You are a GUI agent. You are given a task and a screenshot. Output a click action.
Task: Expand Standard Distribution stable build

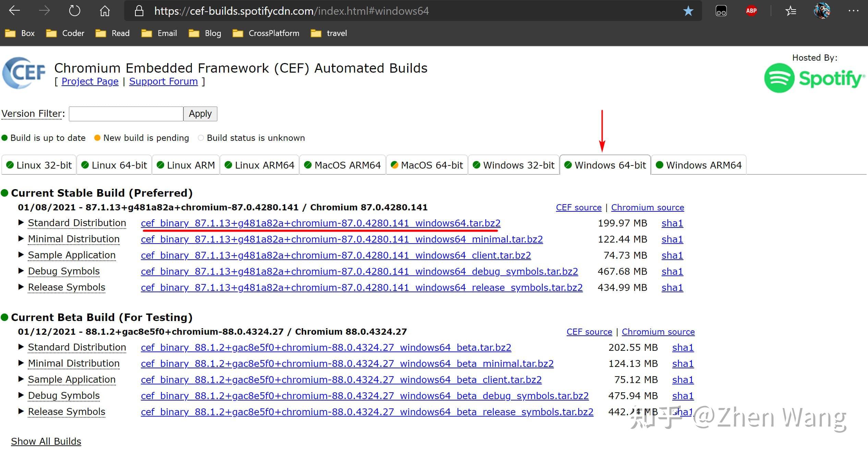tap(21, 223)
